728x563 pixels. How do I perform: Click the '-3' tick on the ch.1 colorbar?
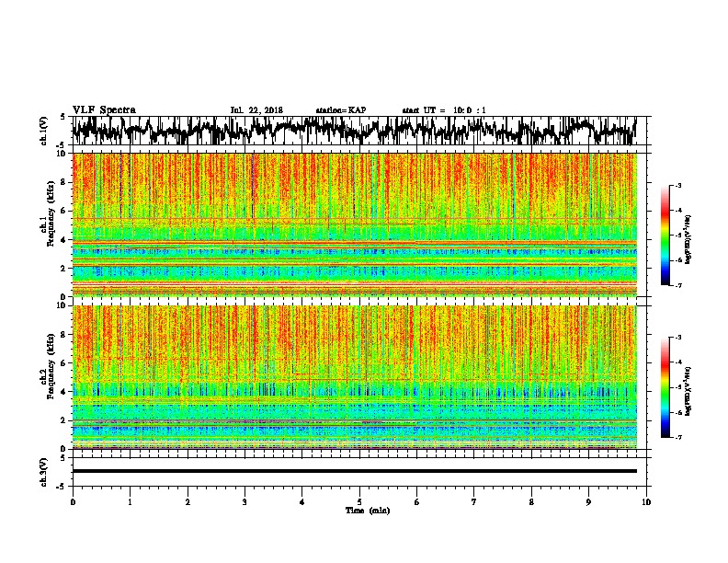coord(677,185)
